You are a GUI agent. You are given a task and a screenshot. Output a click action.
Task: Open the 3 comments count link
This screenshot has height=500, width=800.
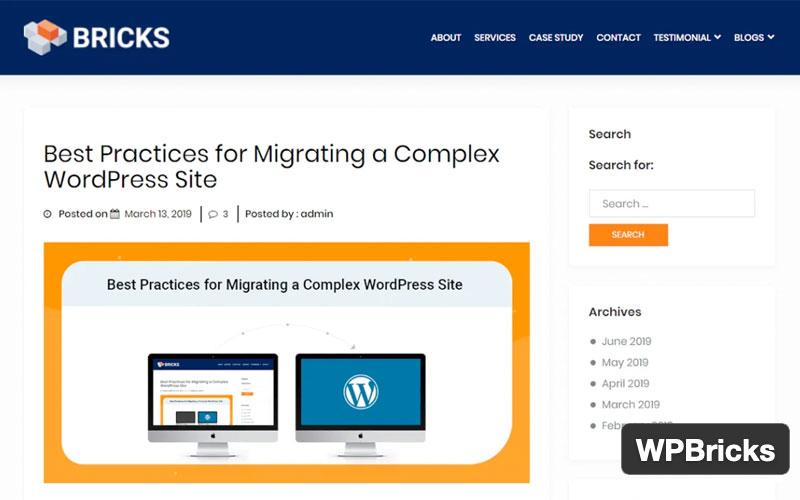[226, 214]
